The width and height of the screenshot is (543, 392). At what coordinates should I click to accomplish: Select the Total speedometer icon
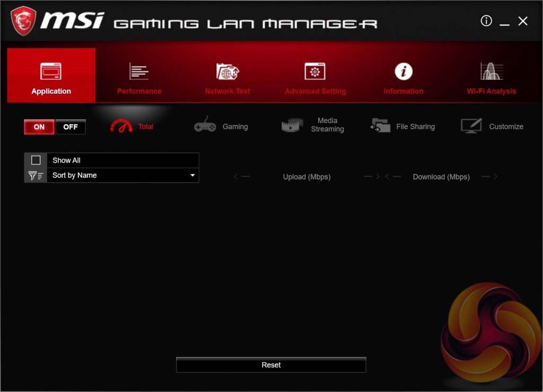121,126
